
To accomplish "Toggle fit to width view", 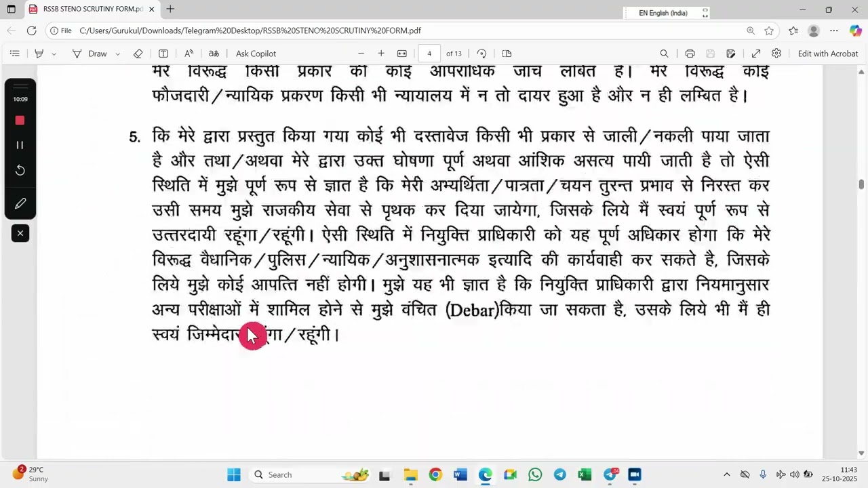I will 402,54.
